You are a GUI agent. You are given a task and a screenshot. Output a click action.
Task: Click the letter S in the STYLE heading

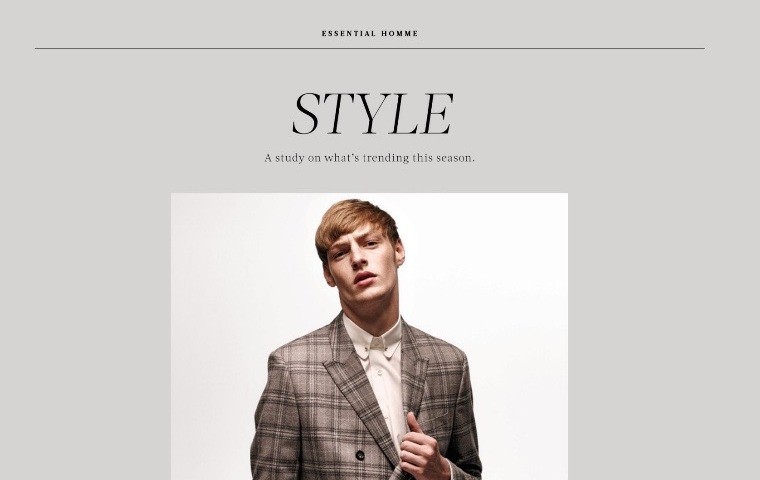(305, 114)
